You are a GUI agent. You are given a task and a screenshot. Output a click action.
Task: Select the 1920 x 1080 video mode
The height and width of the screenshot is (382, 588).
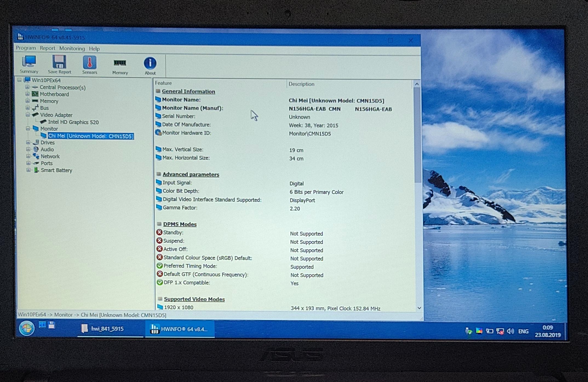click(285, 308)
